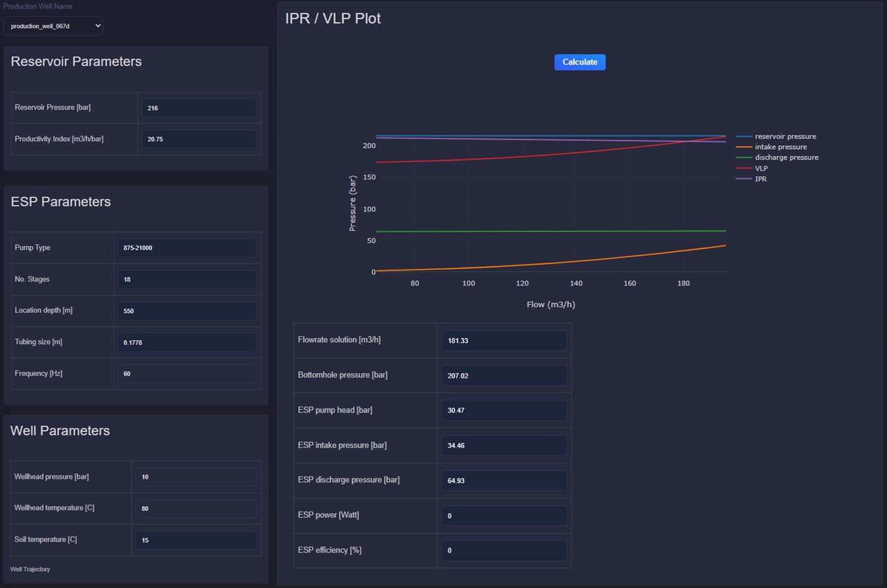887x588 pixels.
Task: Toggle reservoir pressure legend entry
Action: (785, 137)
